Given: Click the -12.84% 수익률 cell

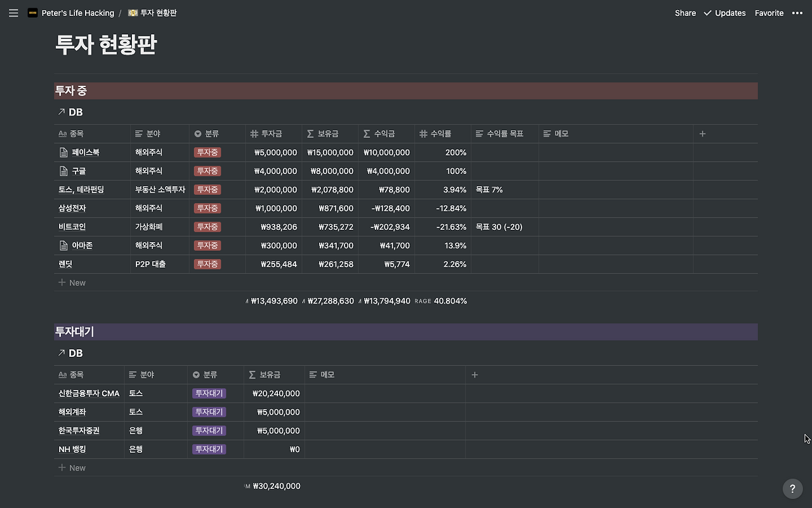Looking at the screenshot, I should point(443,208).
